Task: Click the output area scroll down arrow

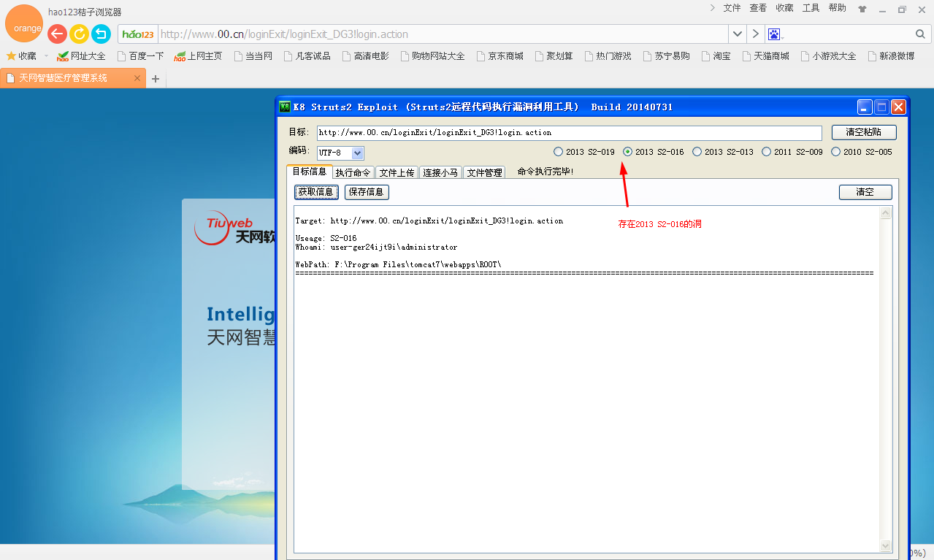Action: pos(887,546)
